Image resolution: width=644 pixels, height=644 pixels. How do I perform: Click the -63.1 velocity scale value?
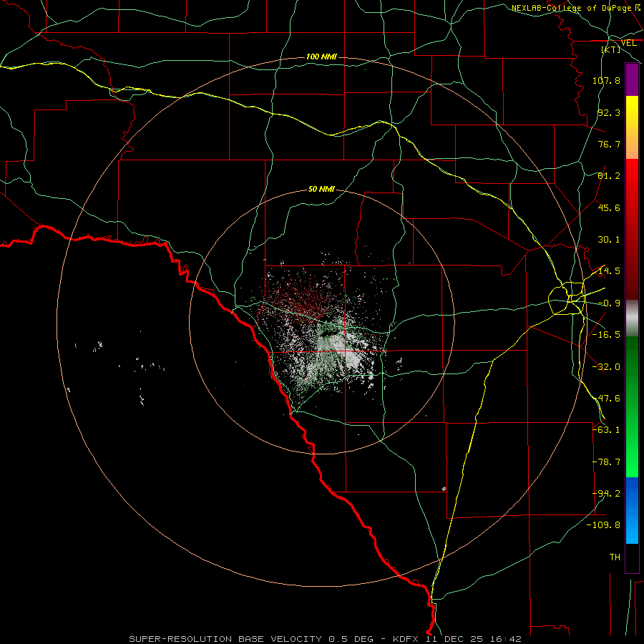click(x=606, y=430)
